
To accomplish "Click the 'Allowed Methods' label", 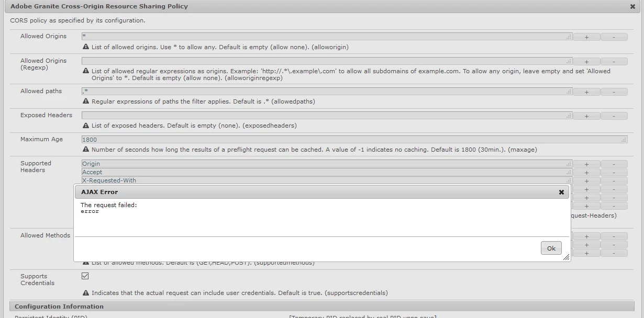I will coord(45,235).
